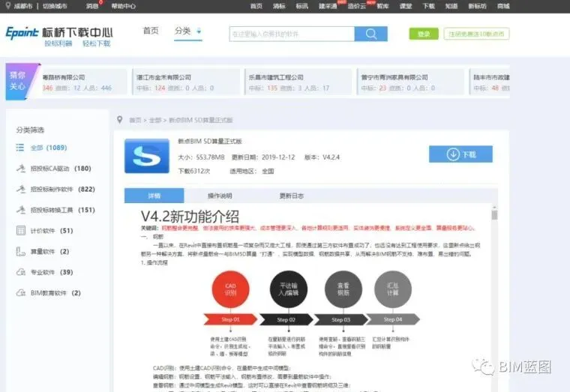The width and height of the screenshot is (570, 392).
Task: Click the register free points button
Action: pyautogui.click(x=476, y=34)
